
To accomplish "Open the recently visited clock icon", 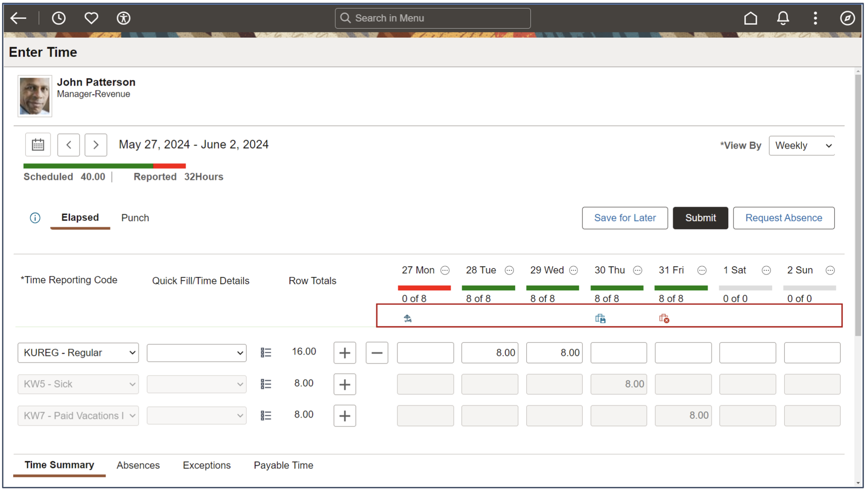I will (59, 18).
